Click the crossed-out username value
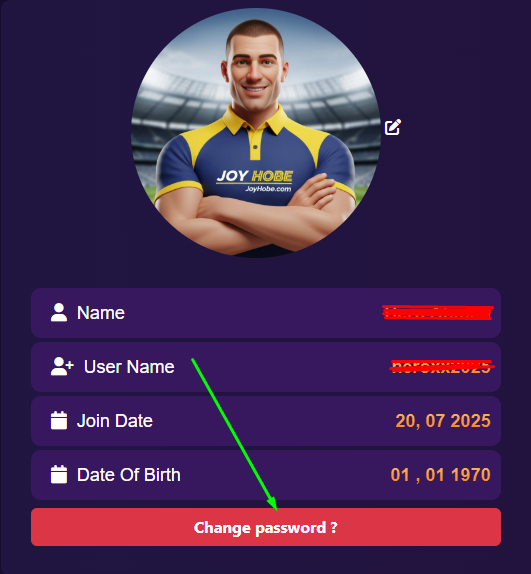531x574 pixels. pos(442,366)
